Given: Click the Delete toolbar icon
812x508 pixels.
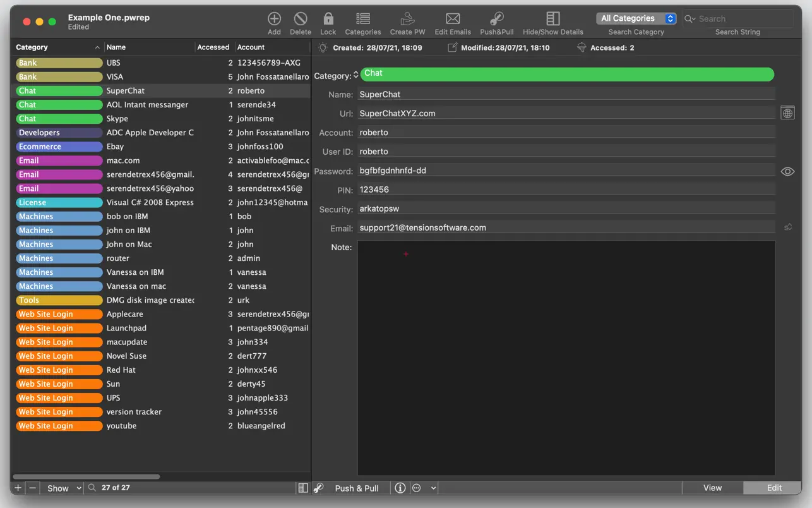Looking at the screenshot, I should [301, 19].
